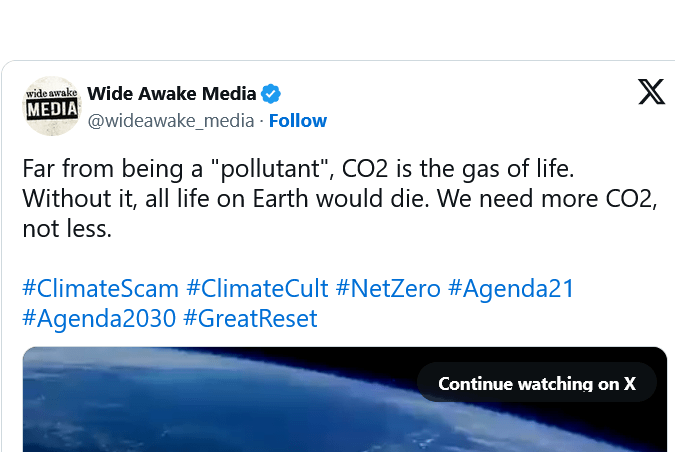Click the blank area above the tweet card
The image size is (675, 463).
337,30
